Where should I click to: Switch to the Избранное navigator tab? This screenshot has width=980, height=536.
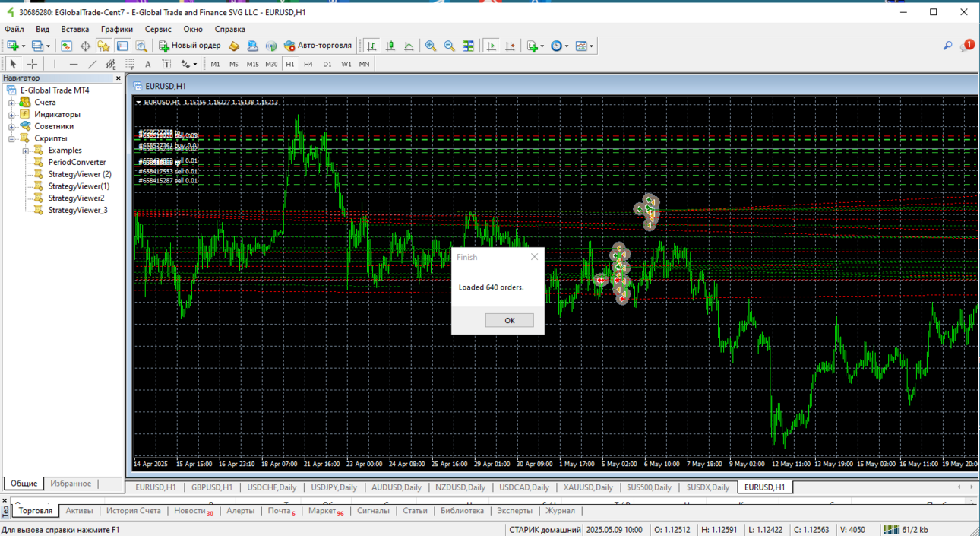[71, 484]
